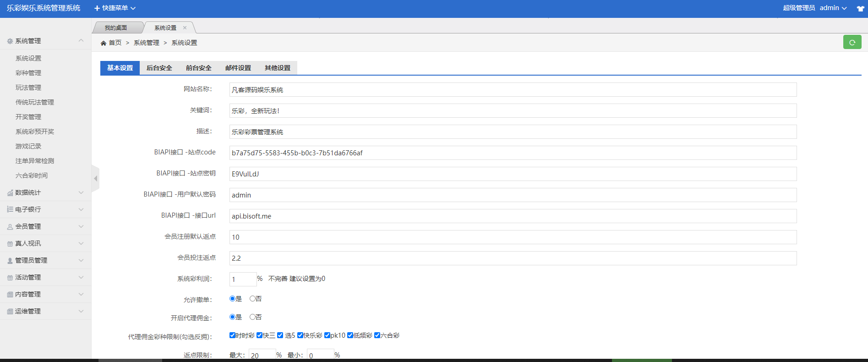Click the green refresh icon button
The width and height of the screenshot is (868, 362).
click(852, 42)
